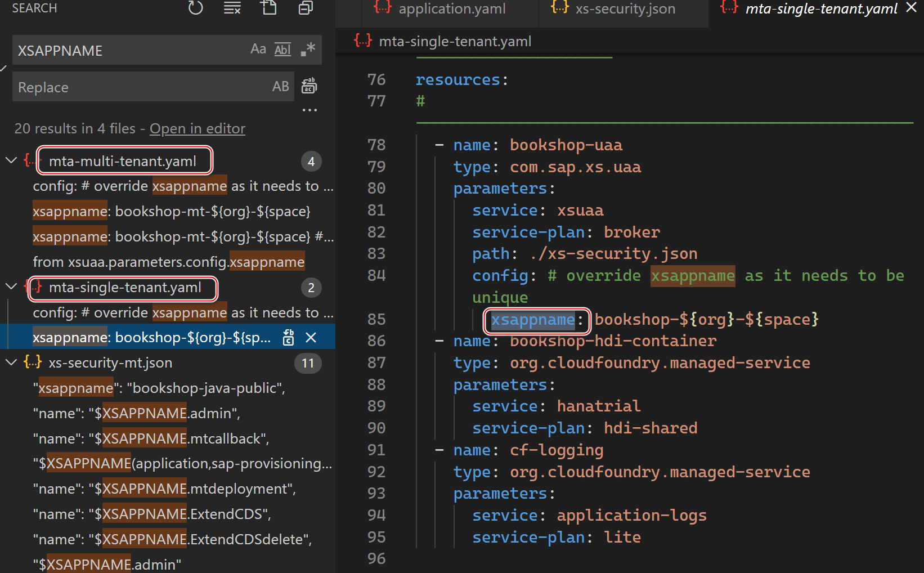Select xs-security-mt.json file entry
The height and width of the screenshot is (573, 924).
pos(110,363)
